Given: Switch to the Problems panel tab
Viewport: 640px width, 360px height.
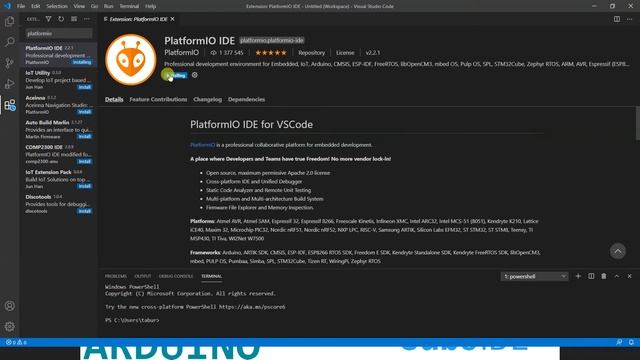Looking at the screenshot, I should click(x=116, y=276).
